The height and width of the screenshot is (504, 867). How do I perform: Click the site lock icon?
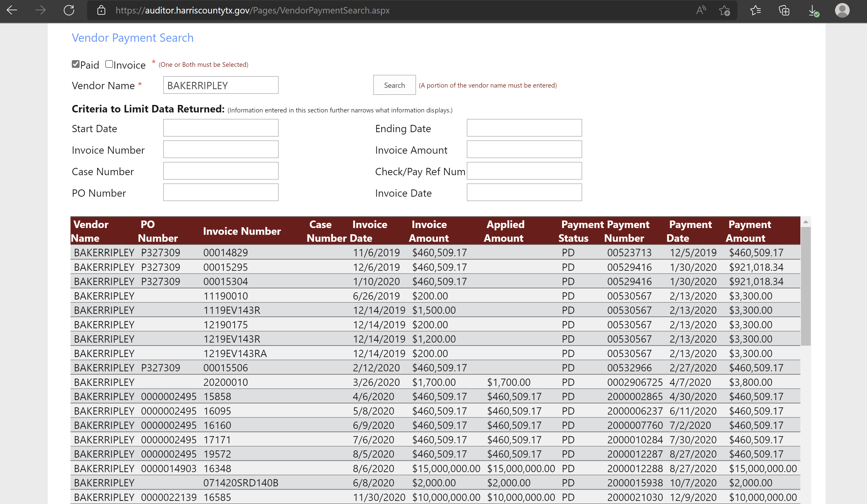click(x=101, y=10)
